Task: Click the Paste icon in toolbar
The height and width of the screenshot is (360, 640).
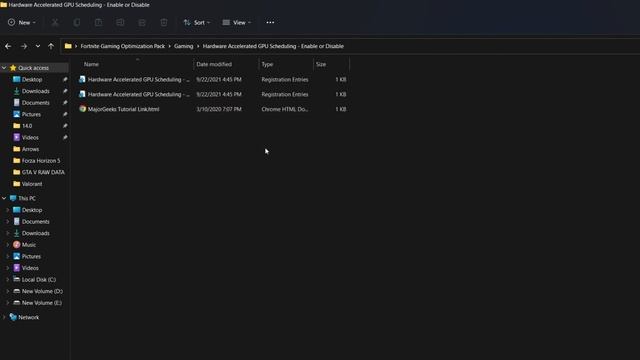Action: pyautogui.click(x=98, y=22)
